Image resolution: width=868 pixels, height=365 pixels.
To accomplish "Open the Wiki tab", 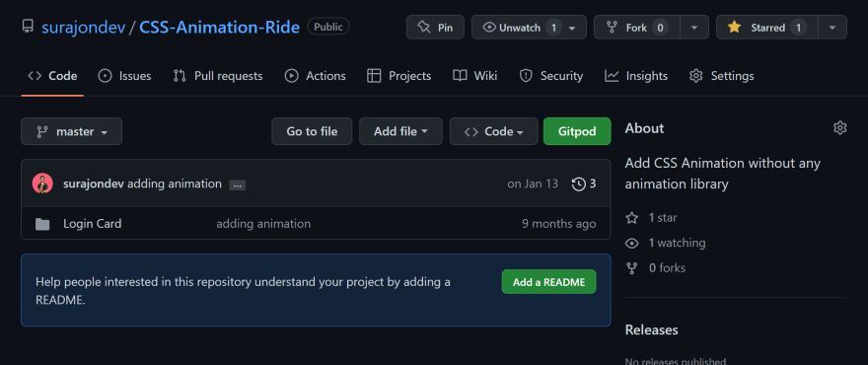I will (x=475, y=76).
